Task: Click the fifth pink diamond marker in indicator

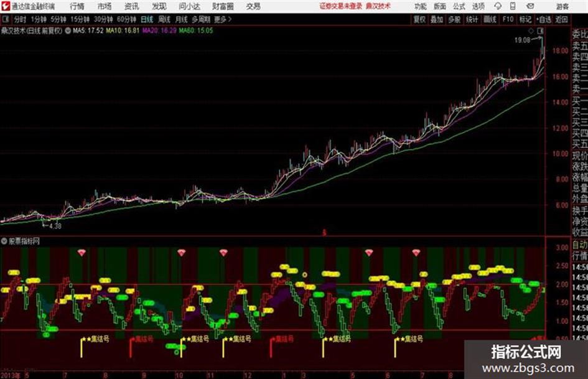Action: click(416, 253)
